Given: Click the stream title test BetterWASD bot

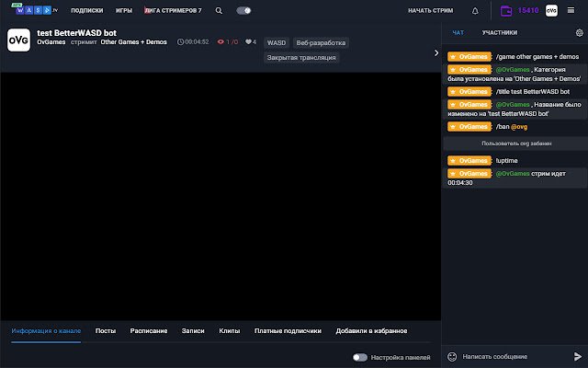Looking at the screenshot, I should click(76, 33).
